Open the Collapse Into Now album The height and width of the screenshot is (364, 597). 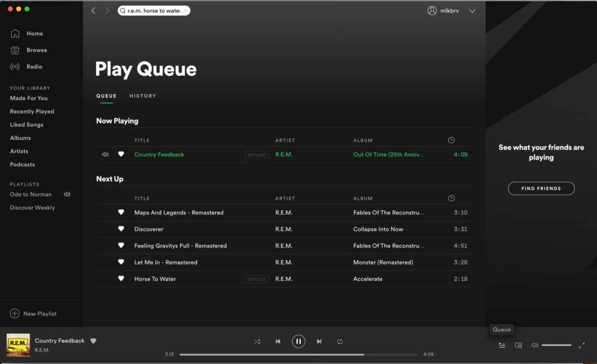point(378,229)
